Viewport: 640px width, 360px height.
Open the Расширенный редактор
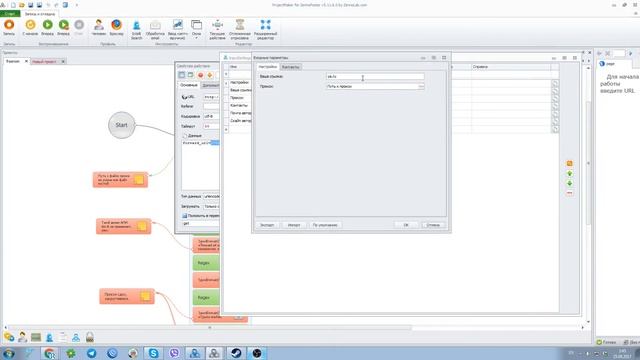[x=265, y=30]
